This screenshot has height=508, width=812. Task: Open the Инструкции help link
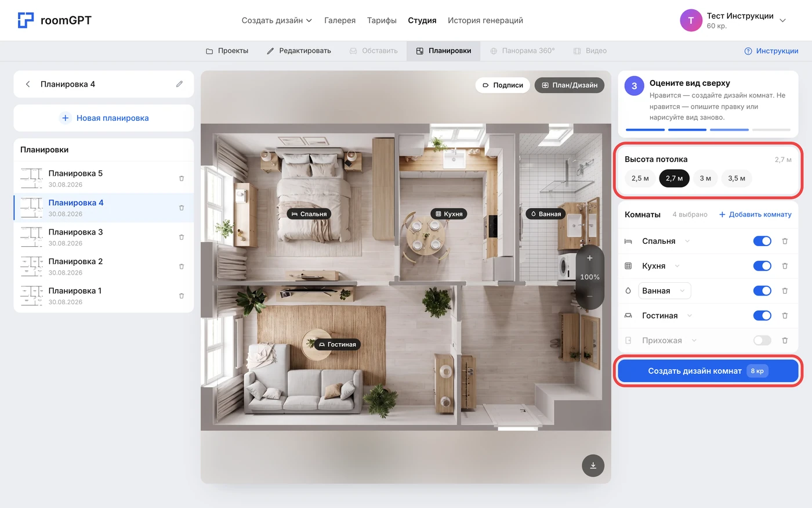tap(771, 51)
